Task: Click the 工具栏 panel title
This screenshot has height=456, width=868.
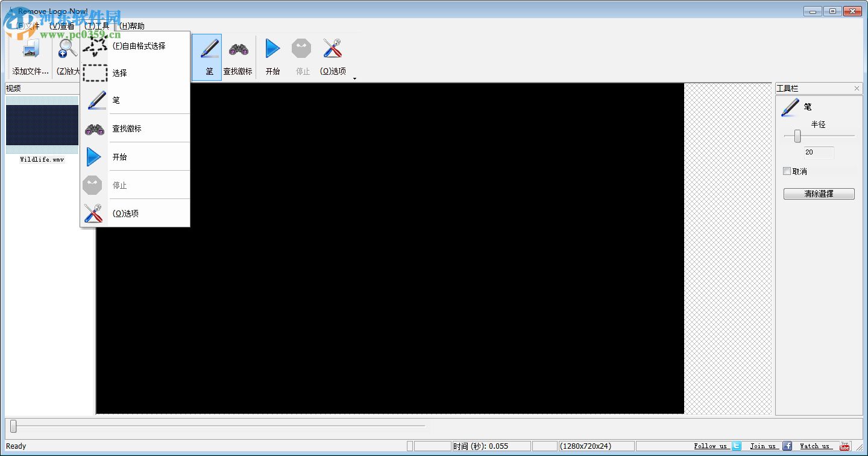Action: coord(787,89)
